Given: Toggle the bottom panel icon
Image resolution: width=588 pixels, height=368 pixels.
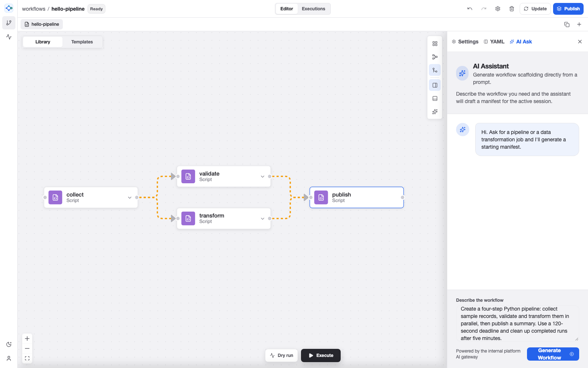Looking at the screenshot, I should point(435,98).
